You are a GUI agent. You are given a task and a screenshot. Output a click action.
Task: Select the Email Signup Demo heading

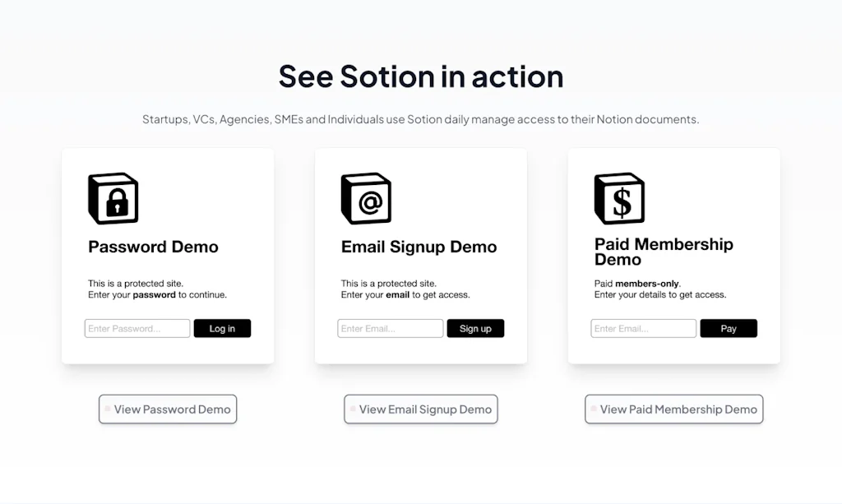(419, 247)
